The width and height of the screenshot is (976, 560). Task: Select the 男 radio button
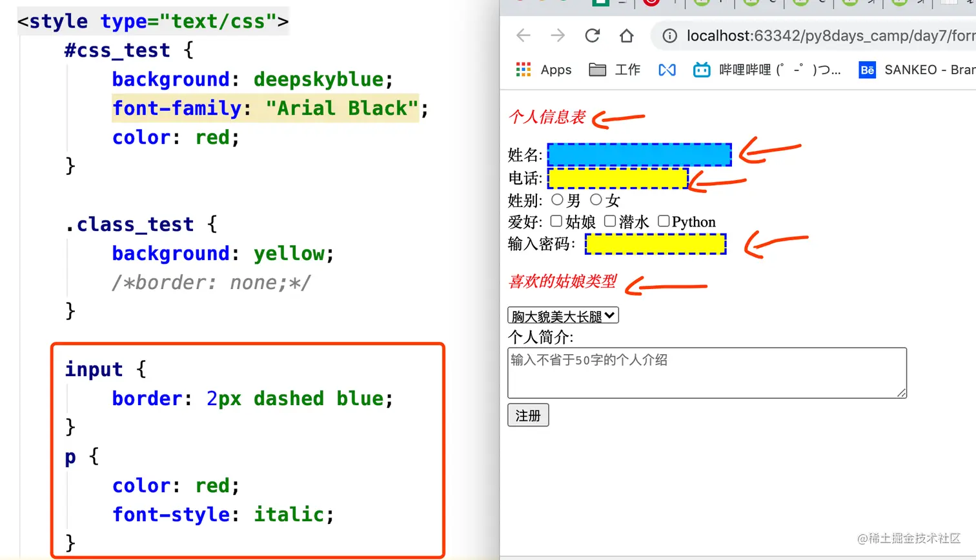557,200
